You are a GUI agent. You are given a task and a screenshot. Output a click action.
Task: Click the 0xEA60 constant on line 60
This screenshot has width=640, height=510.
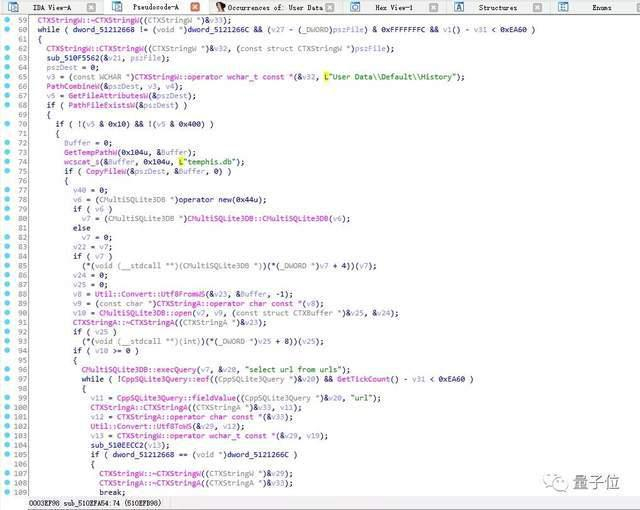coord(513,29)
